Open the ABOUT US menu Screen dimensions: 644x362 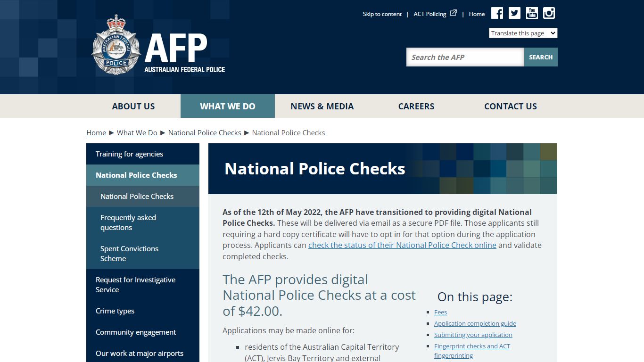pos(133,106)
